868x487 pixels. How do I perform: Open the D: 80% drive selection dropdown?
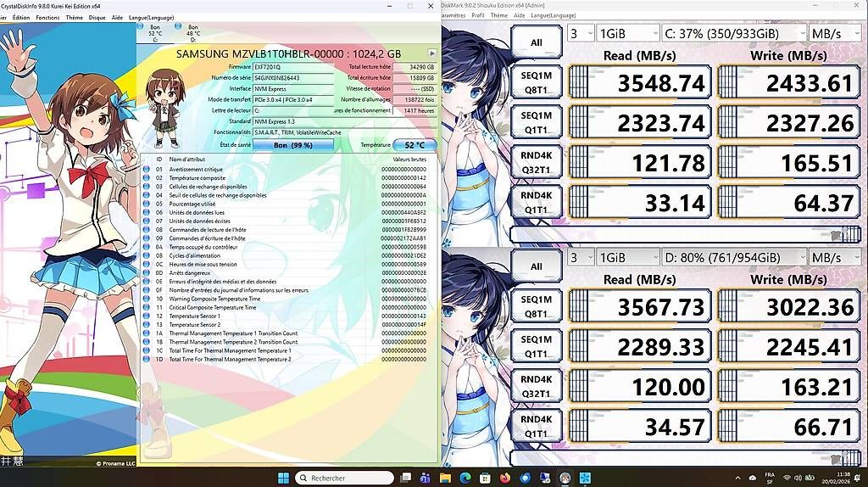point(734,258)
